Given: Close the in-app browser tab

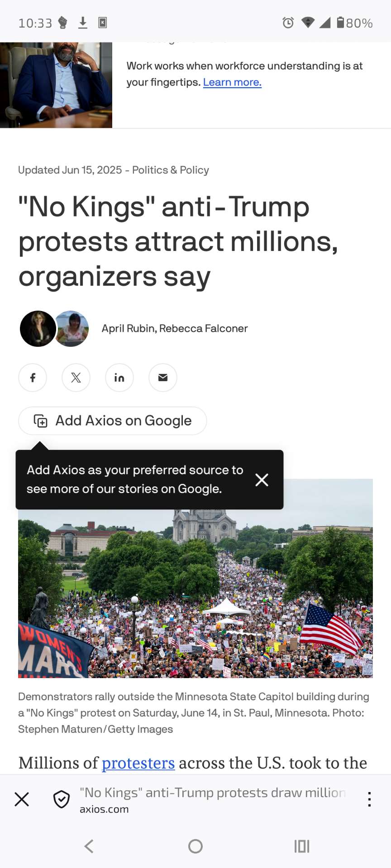Looking at the screenshot, I should [x=22, y=799].
